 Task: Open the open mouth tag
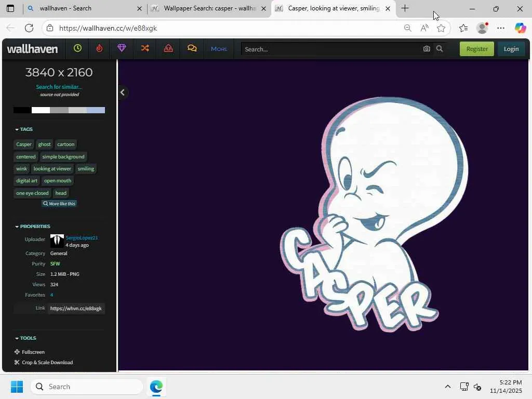58,181
